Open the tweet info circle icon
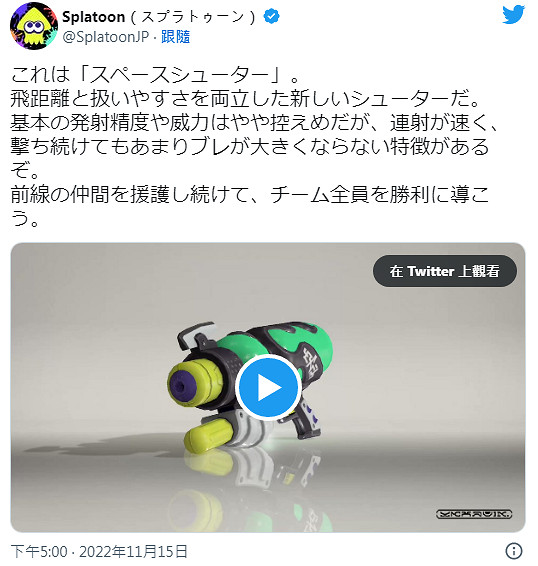Screen dimensions: 538x566 [513, 551]
